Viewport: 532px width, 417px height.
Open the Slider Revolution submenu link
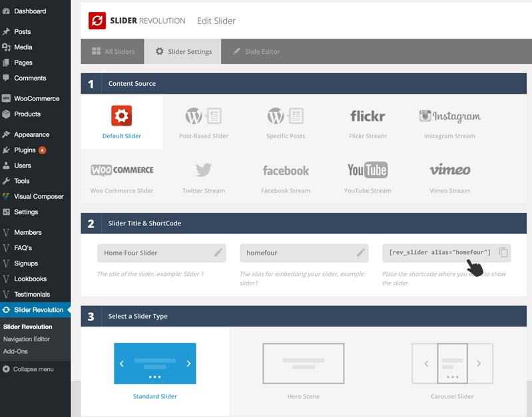(27, 327)
